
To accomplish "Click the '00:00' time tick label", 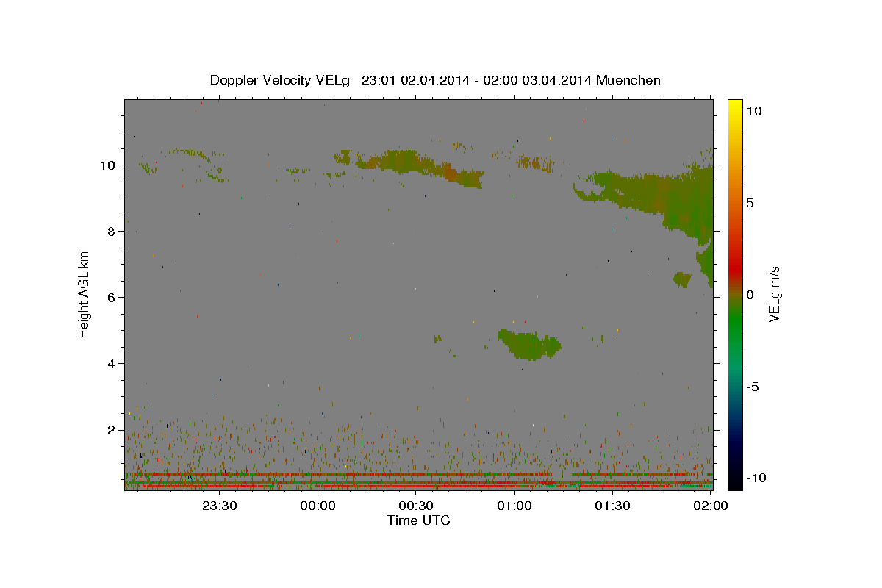I will click(x=318, y=506).
